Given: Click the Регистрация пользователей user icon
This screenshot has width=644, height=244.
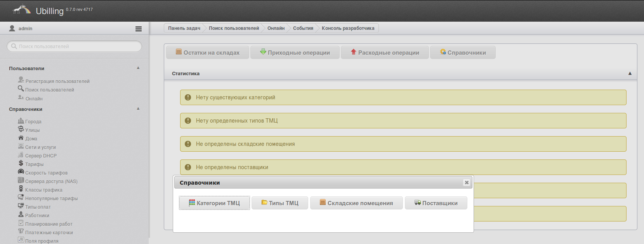Looking at the screenshot, I should (x=21, y=80).
